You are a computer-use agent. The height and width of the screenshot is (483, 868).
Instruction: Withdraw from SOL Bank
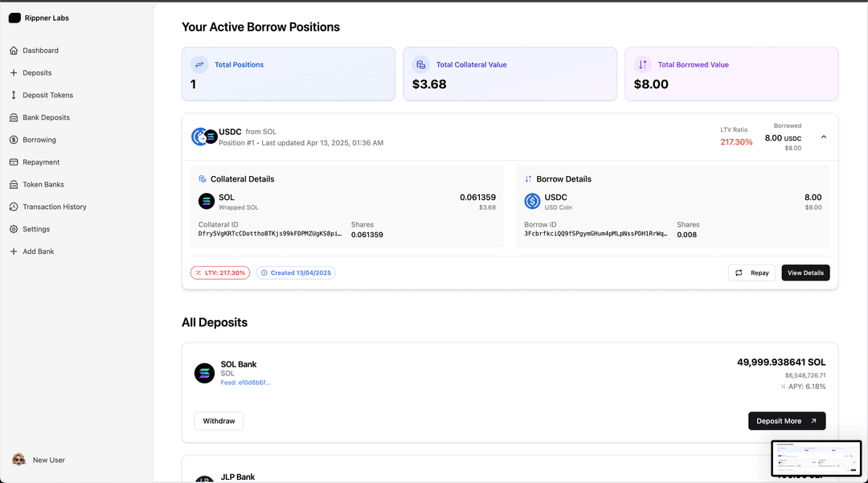click(219, 421)
